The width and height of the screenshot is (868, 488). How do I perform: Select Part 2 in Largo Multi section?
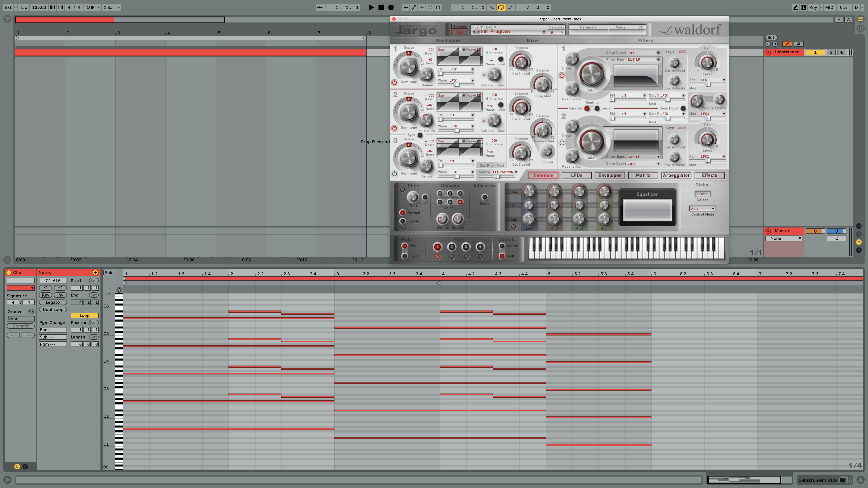[x=451, y=247]
